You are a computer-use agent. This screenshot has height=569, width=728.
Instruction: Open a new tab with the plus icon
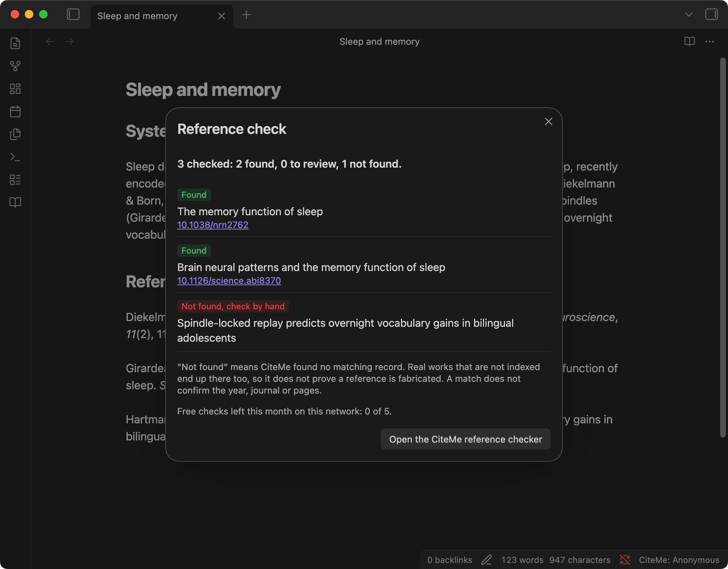[246, 15]
